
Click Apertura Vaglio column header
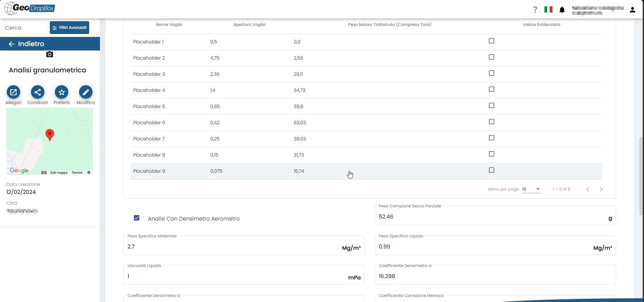coord(249,25)
